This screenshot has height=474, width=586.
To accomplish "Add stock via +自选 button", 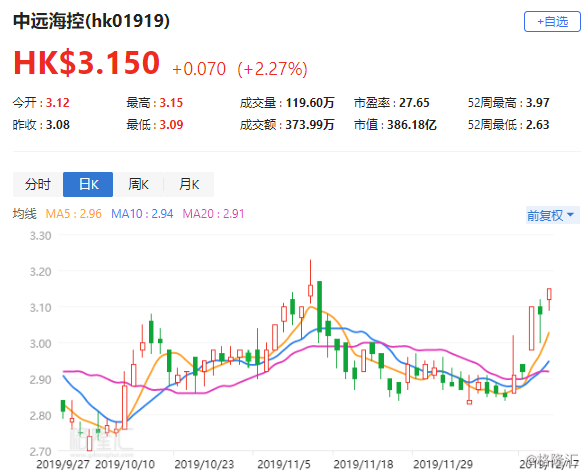I will [x=552, y=22].
